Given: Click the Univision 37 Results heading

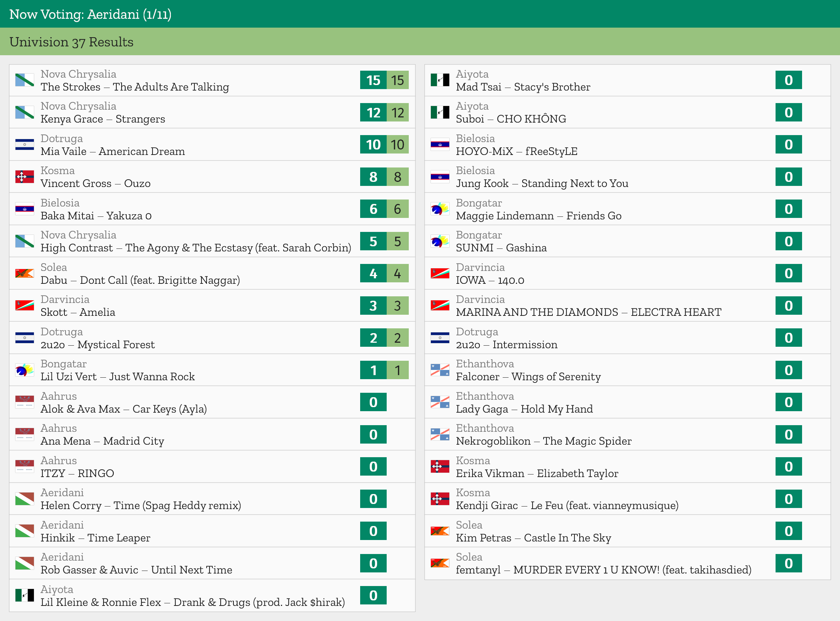Looking at the screenshot, I should pos(71,42).
